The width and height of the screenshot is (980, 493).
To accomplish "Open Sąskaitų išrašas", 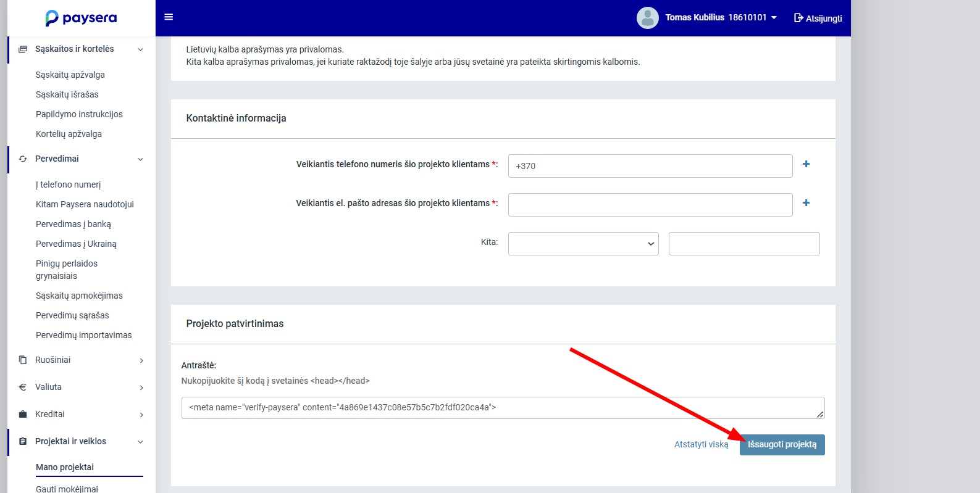I will [67, 94].
